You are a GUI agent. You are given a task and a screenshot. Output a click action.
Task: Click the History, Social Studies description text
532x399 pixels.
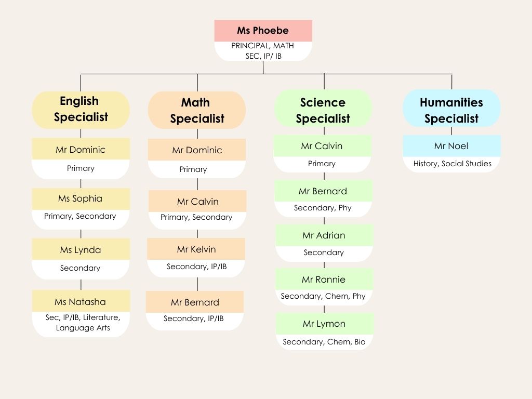click(453, 164)
